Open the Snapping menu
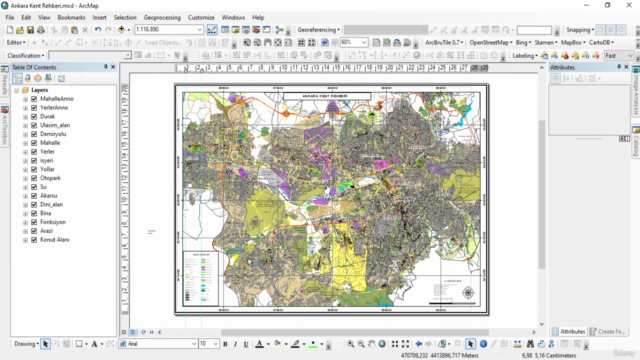 tap(580, 30)
